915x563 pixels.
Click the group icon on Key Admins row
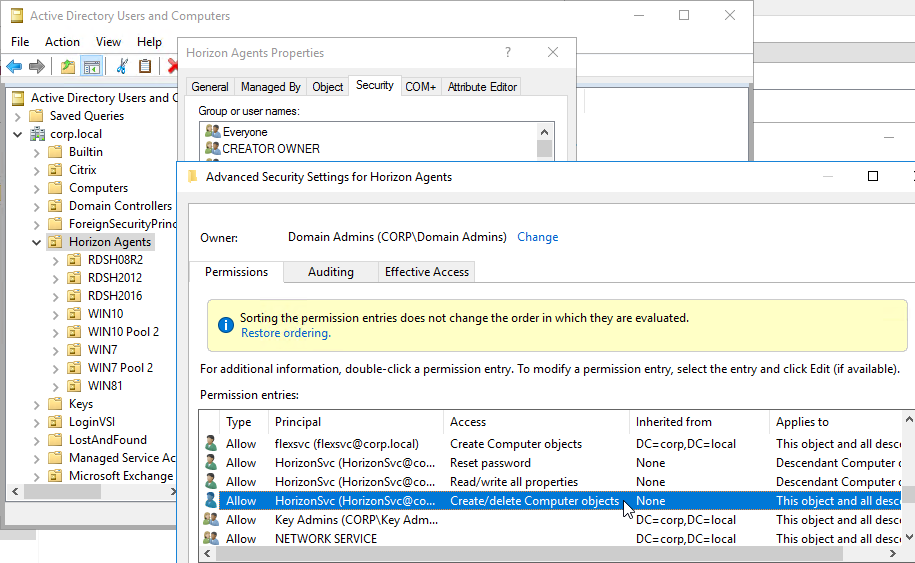coord(211,519)
